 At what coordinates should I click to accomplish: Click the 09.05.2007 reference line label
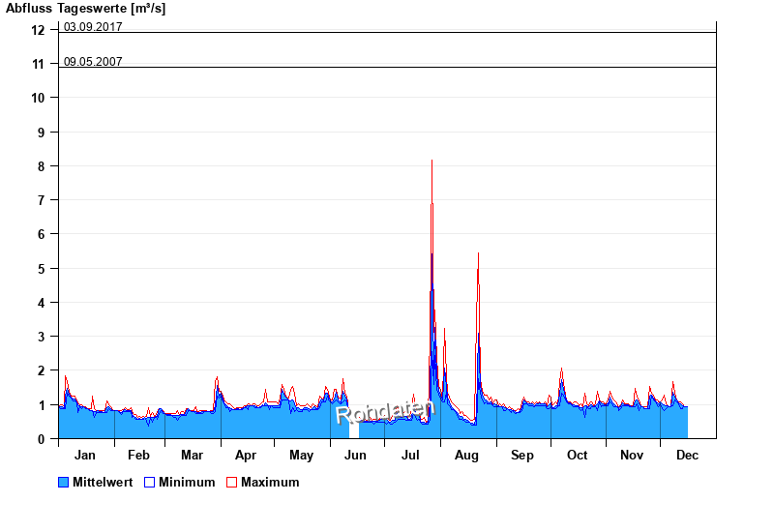[x=93, y=62]
